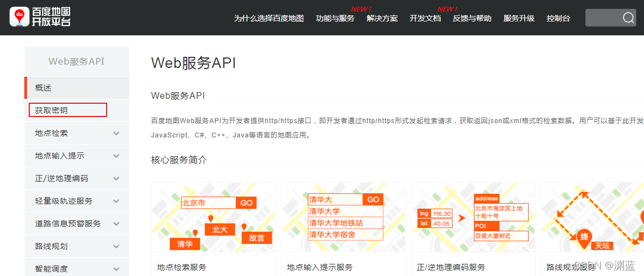
Task: Click the Baidu Map Open Platform logo
Action: [x=40, y=17]
